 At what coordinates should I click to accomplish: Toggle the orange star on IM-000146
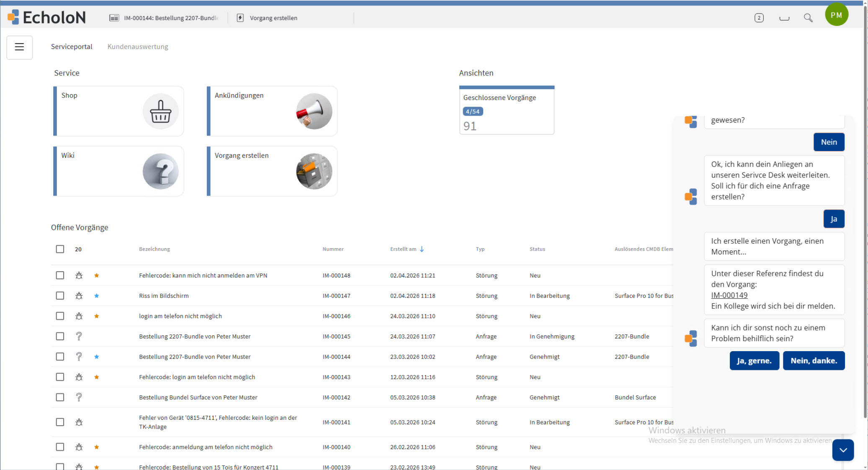pos(97,316)
